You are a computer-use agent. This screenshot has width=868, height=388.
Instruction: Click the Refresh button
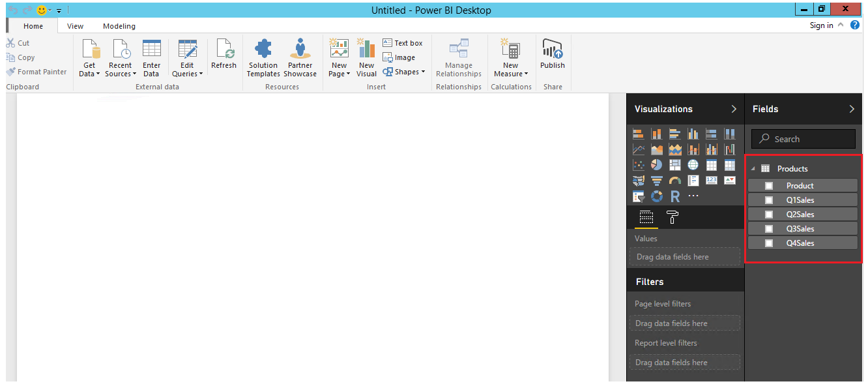coord(224,55)
